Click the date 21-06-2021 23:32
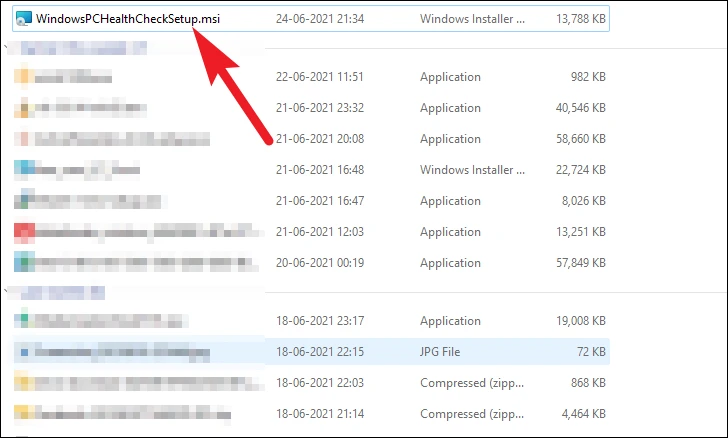This screenshot has height=438, width=728. pos(320,108)
